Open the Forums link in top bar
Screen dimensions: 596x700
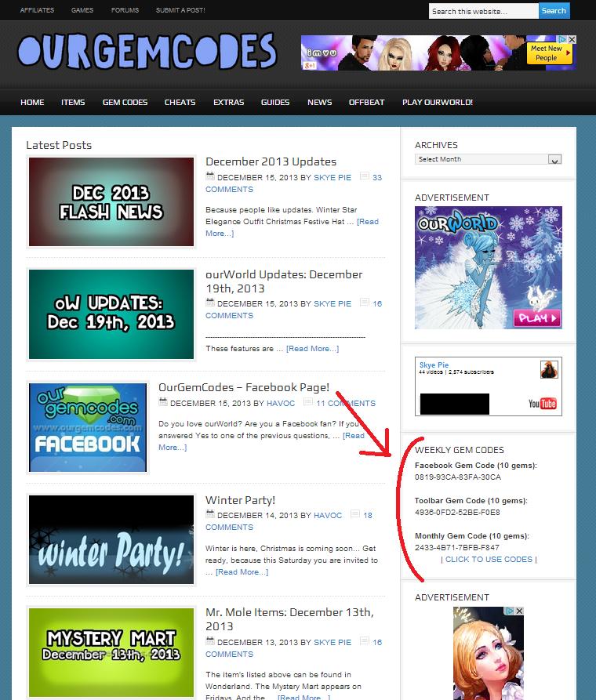tap(125, 10)
